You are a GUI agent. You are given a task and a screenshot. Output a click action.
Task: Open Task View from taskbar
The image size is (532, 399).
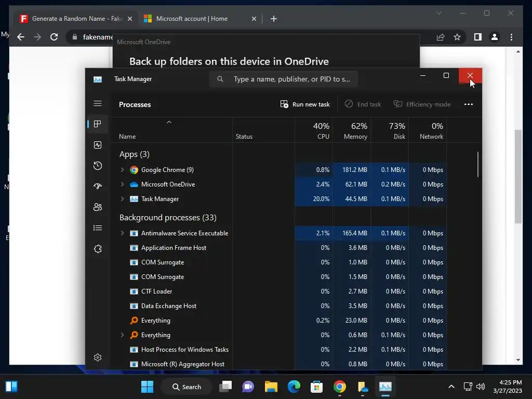[x=225, y=387]
